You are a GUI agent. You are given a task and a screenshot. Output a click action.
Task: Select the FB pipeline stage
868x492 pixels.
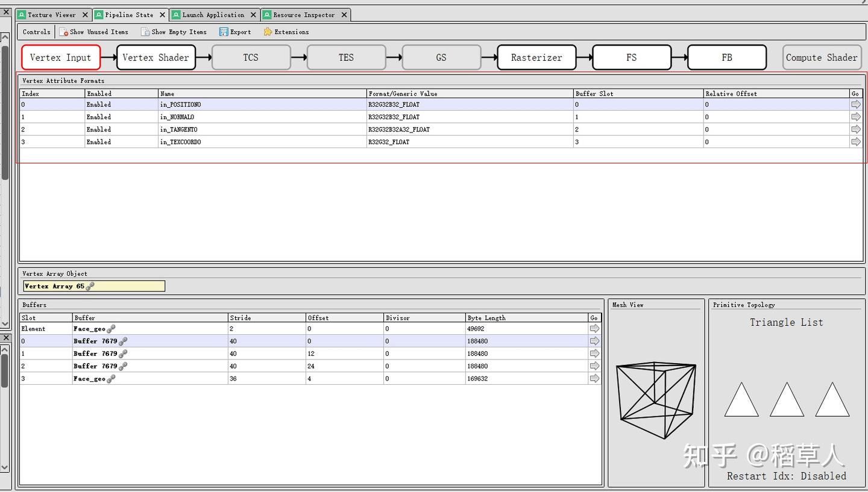pos(727,57)
